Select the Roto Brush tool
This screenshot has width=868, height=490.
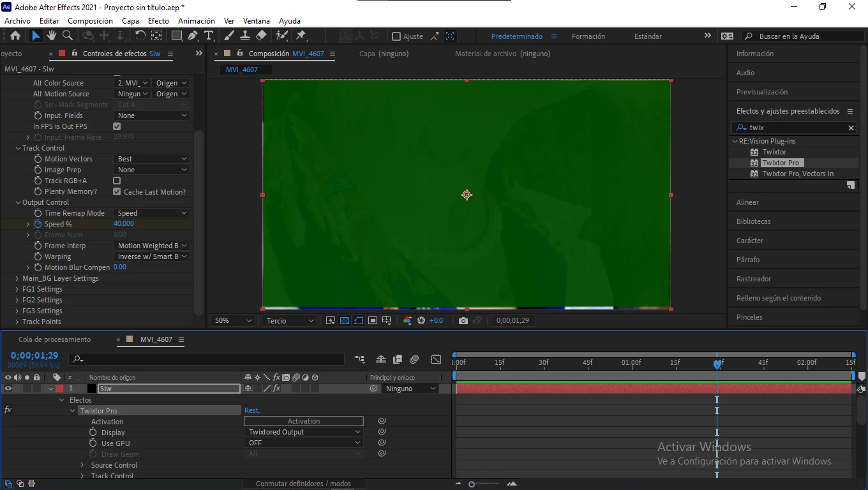(x=281, y=36)
